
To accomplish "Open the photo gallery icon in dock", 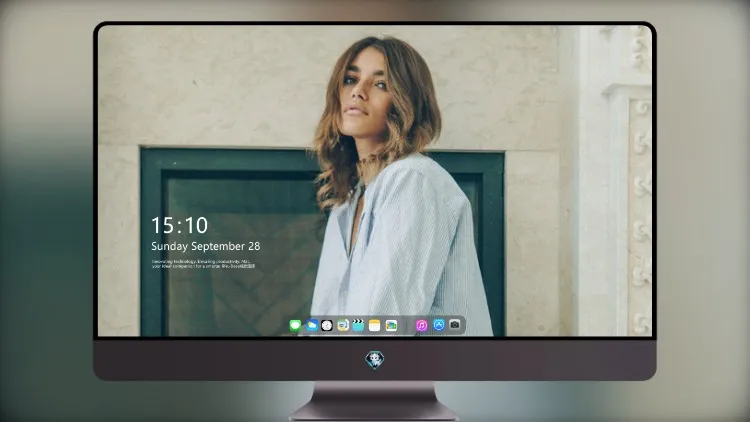I will tap(391, 326).
